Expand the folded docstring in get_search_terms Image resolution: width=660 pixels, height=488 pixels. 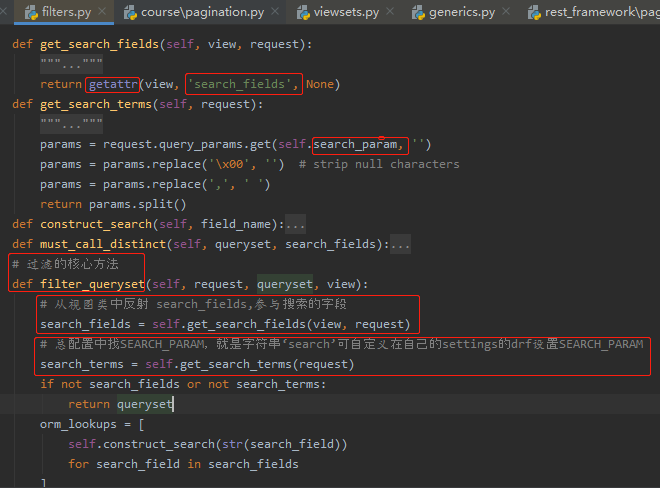click(72, 125)
